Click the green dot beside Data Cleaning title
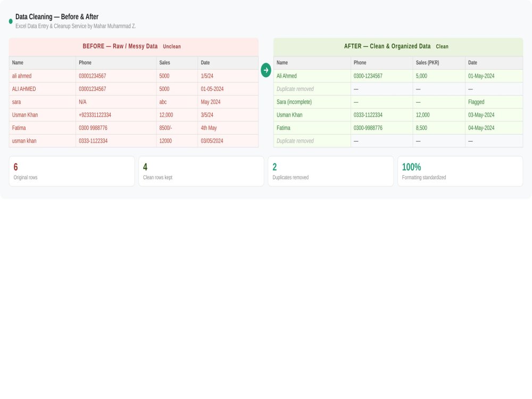 click(11, 21)
